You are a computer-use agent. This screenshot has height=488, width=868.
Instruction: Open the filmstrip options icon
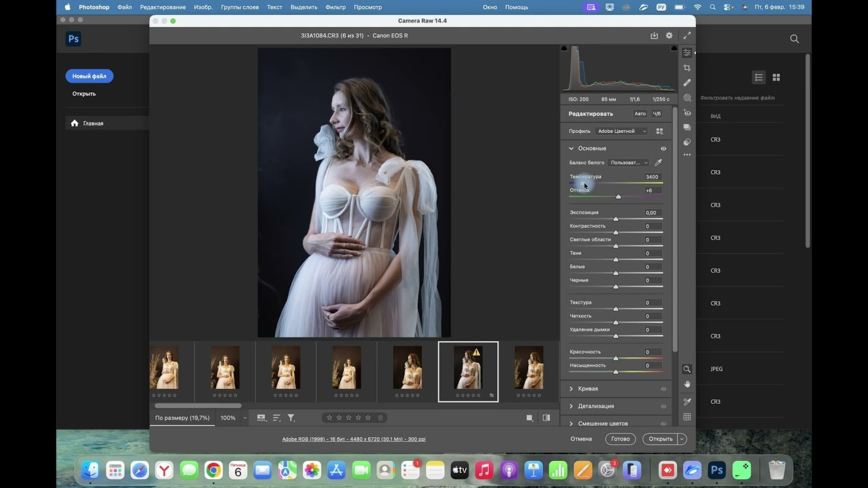(261, 418)
